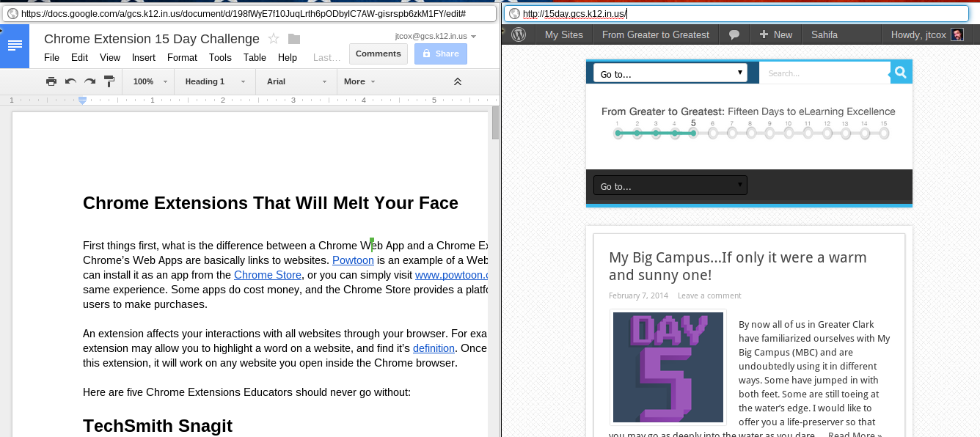Click the globe icon in the Docs address bar

tap(12, 13)
